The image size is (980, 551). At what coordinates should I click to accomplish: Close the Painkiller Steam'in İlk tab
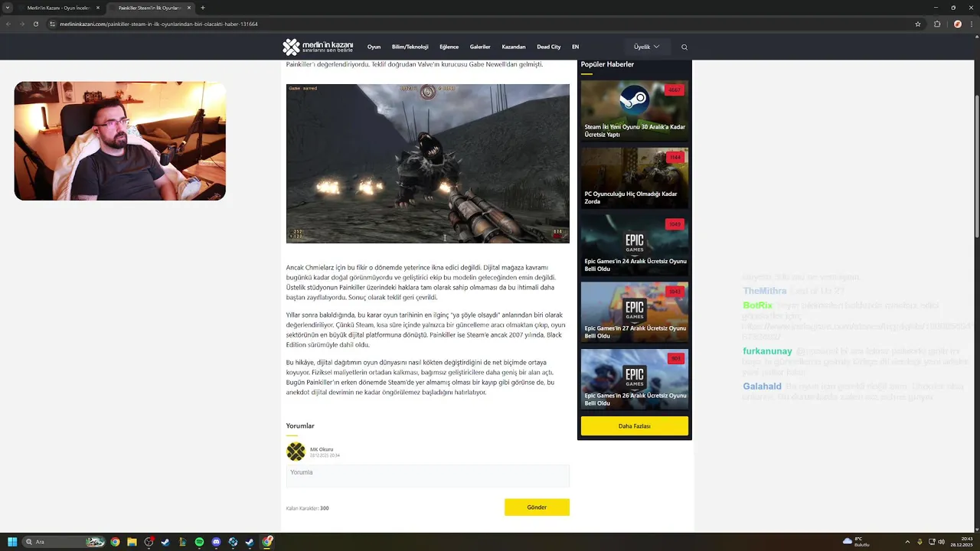[x=188, y=8]
